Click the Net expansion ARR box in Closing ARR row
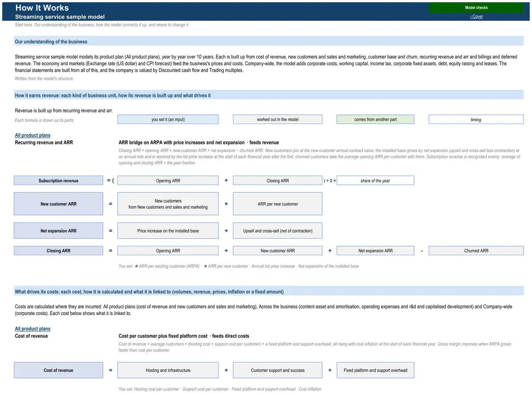 point(376,251)
